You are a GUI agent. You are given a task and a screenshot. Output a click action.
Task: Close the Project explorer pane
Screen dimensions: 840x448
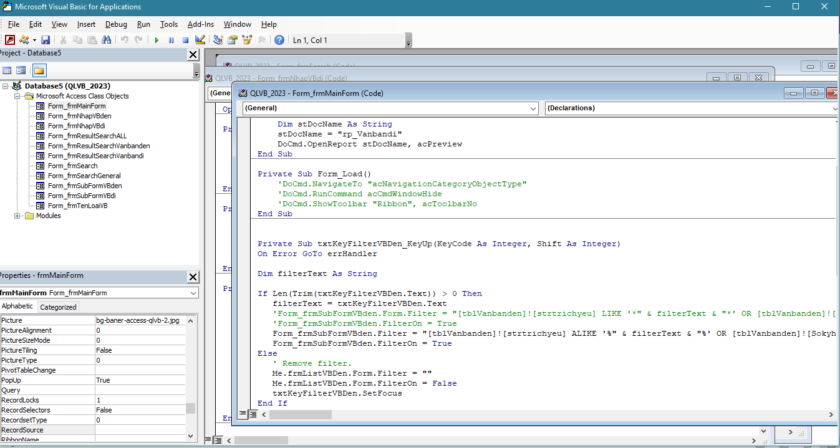[193, 54]
